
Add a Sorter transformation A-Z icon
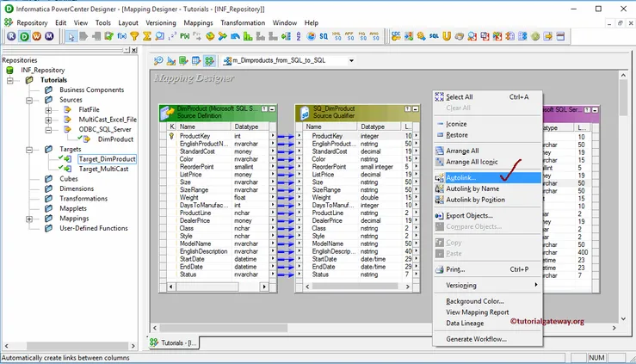[299, 36]
